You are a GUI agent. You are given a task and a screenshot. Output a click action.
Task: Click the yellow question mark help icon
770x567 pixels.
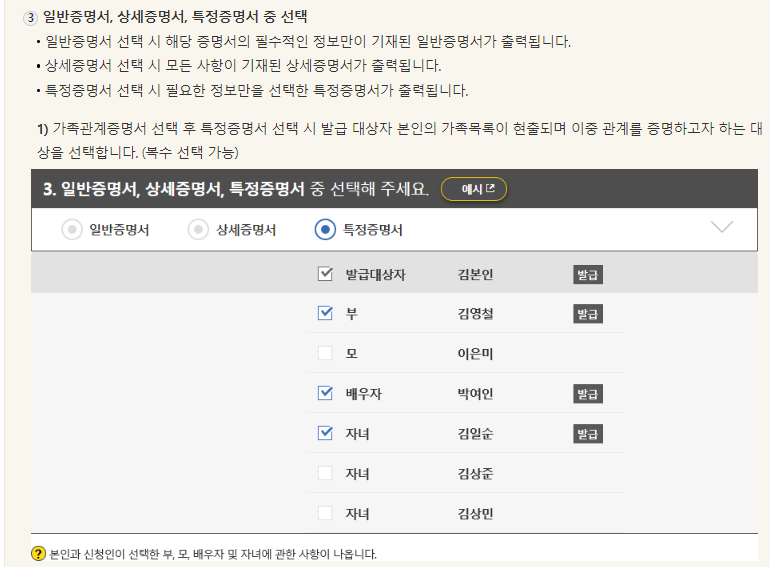coord(38,554)
